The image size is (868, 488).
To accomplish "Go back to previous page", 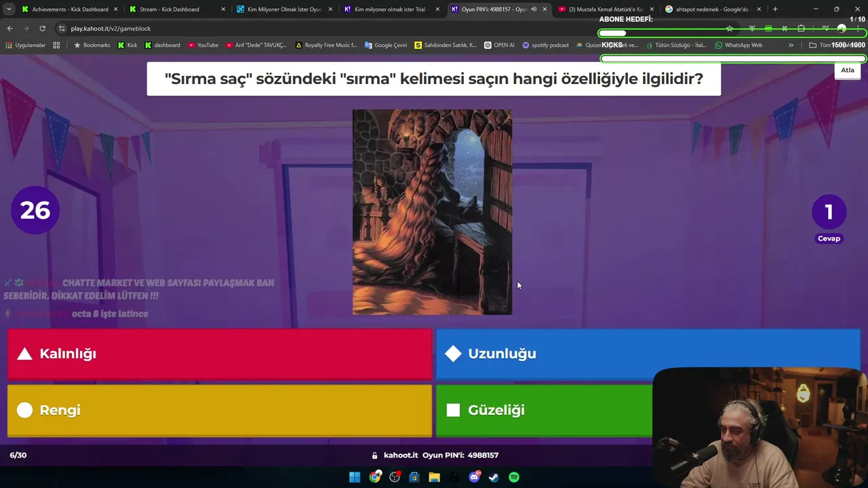I will 9,28.
